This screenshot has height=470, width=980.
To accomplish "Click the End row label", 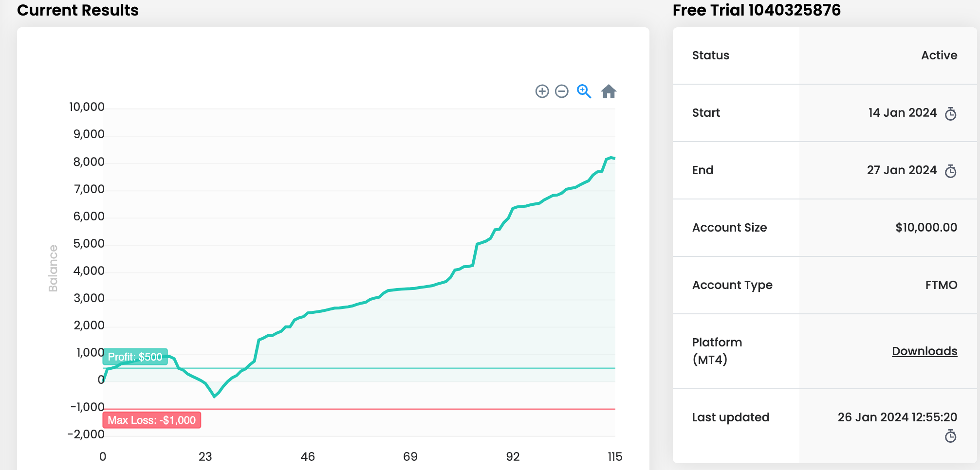I will click(703, 170).
